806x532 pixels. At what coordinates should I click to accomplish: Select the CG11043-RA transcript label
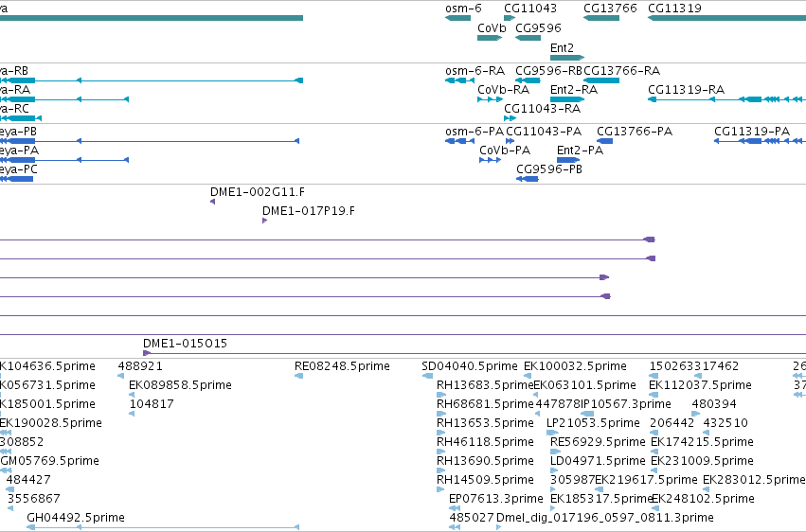click(542, 109)
